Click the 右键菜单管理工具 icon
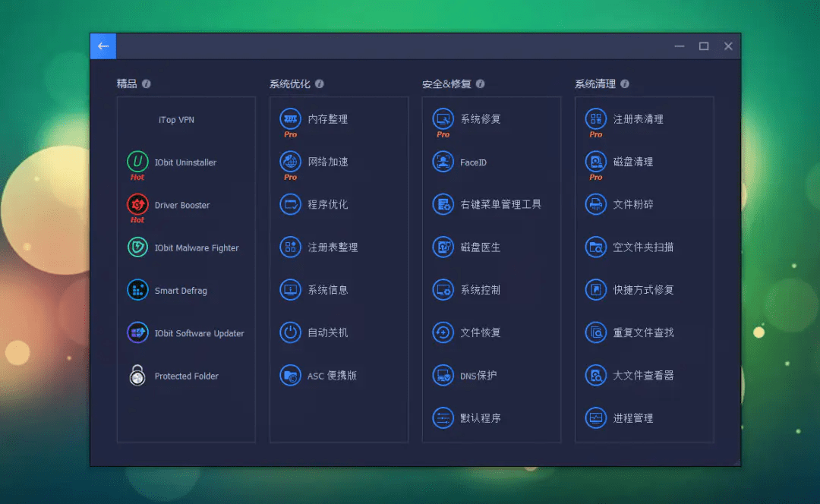The image size is (820, 504). (x=443, y=204)
